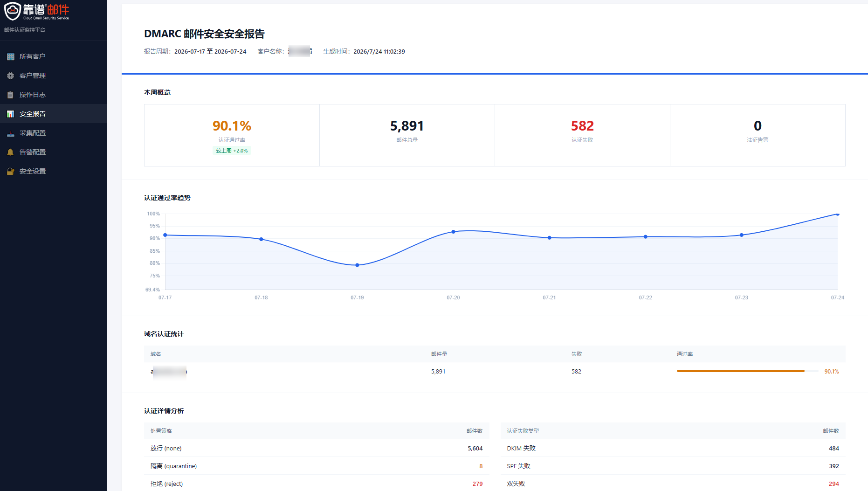The width and height of the screenshot is (868, 491).
Task: Open 所有客户 in the sidebar
Action: 53,56
